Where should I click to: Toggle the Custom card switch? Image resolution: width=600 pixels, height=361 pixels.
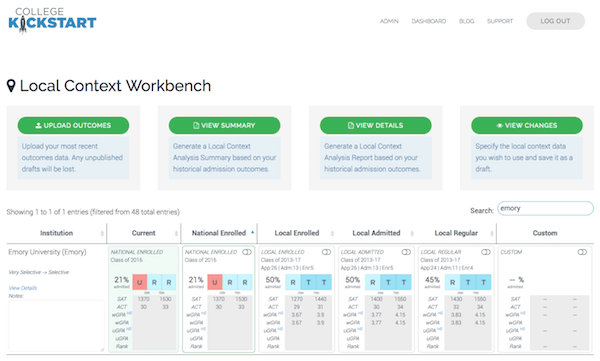tap(582, 252)
